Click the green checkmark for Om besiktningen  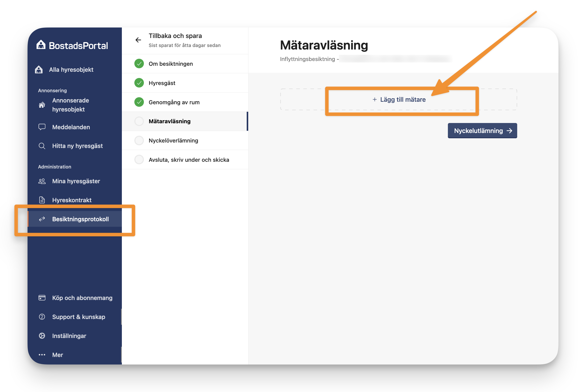coord(139,64)
